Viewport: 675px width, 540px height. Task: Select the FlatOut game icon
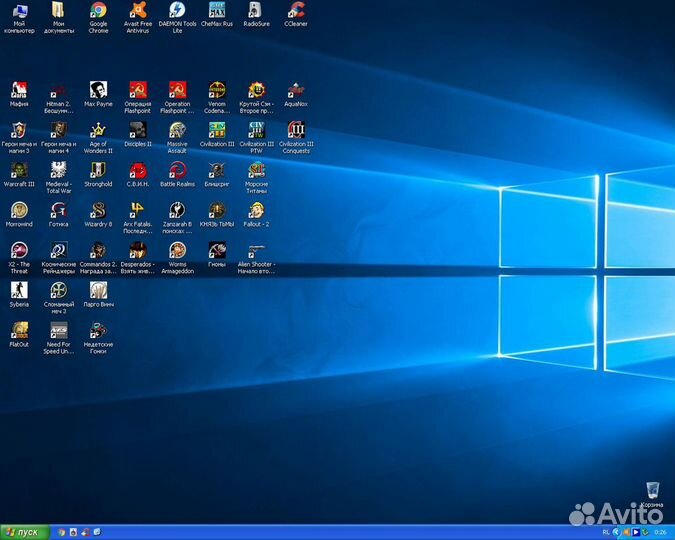tap(19, 335)
